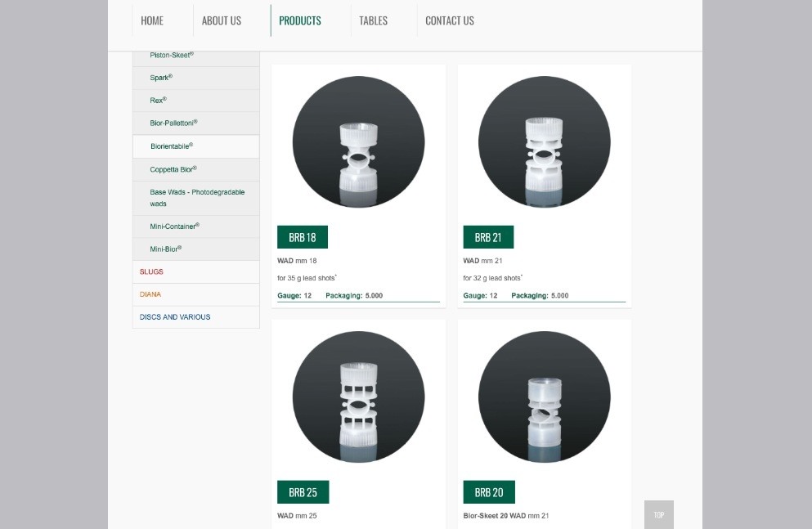Select the PRODUCTS navigation tab
This screenshot has width=812, height=529.
pos(300,20)
